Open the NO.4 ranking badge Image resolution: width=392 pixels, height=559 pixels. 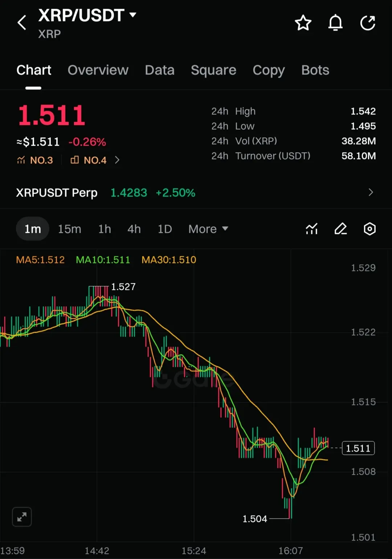click(89, 160)
